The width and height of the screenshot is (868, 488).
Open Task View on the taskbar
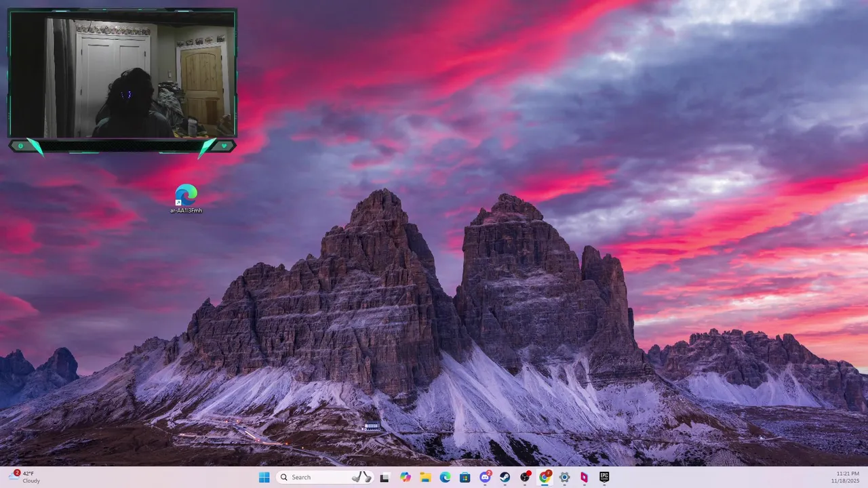pyautogui.click(x=384, y=477)
